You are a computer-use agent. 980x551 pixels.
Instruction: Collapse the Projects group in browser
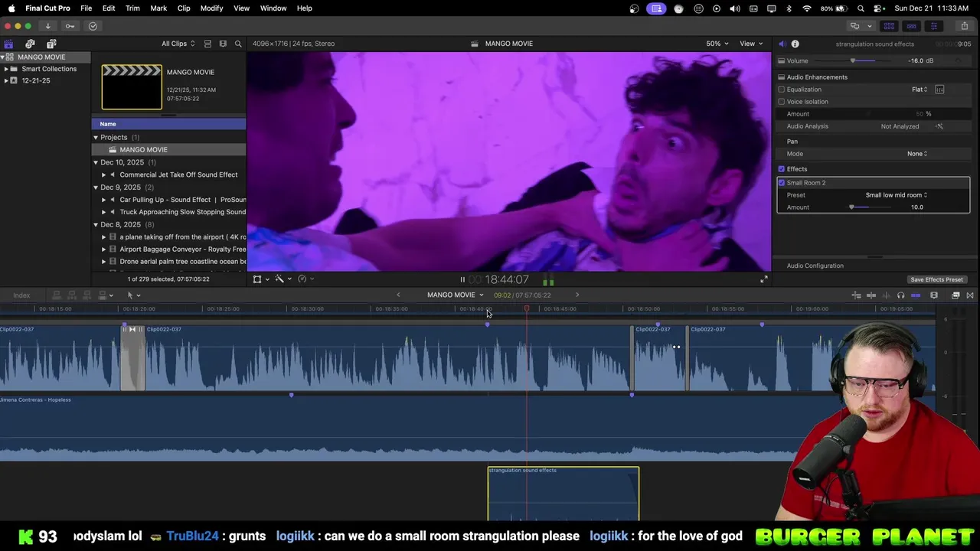tap(96, 137)
